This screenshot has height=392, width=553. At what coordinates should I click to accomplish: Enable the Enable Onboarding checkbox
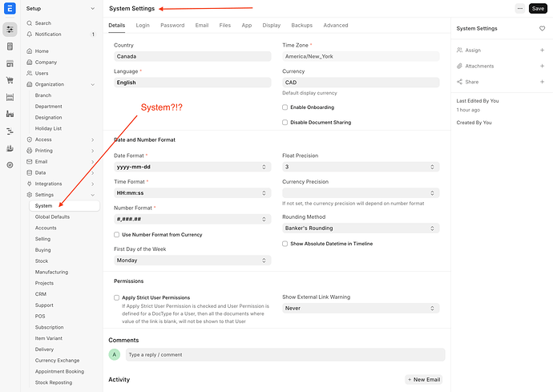(x=285, y=107)
